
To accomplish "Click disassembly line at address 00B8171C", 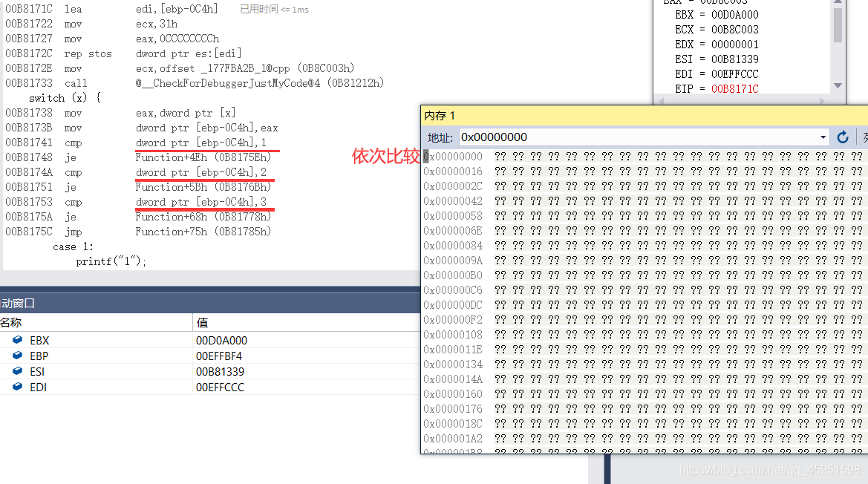I will pos(112,10).
